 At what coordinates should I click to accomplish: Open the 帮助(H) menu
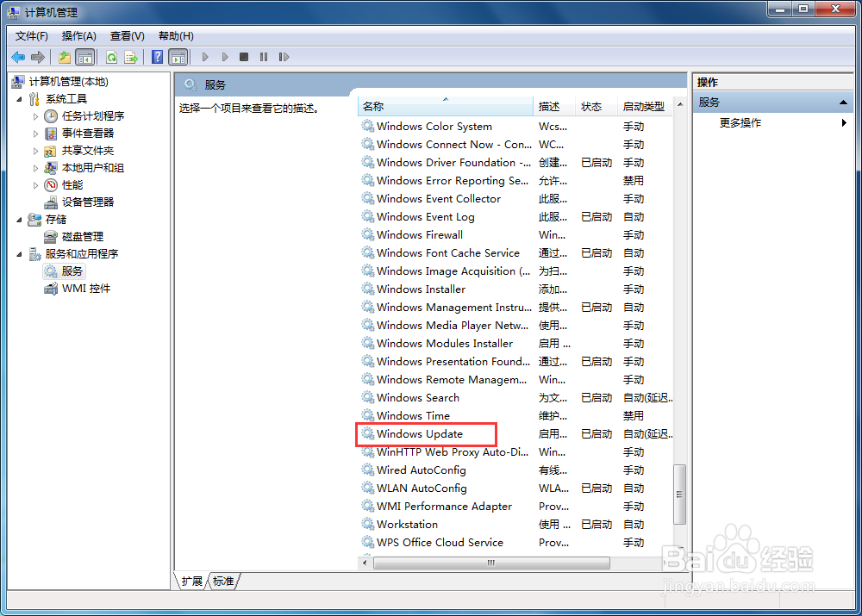pos(176,36)
